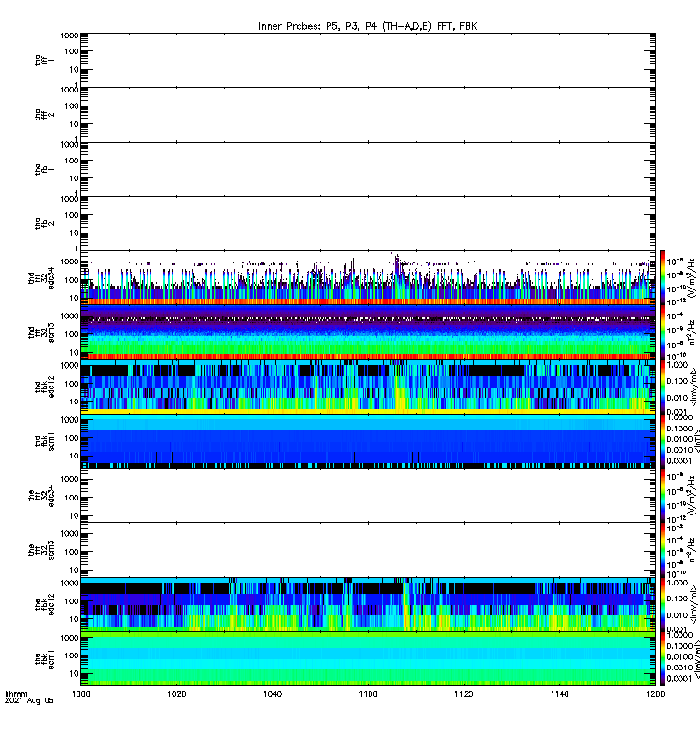Click the 1040 time tick label

pos(273,694)
